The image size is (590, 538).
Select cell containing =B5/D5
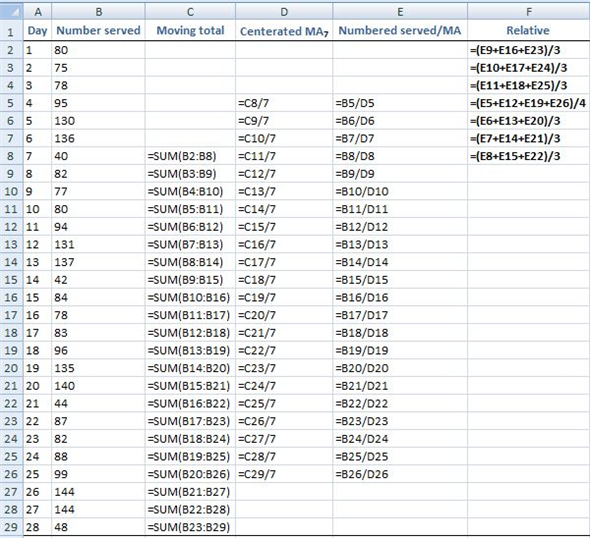[400, 103]
